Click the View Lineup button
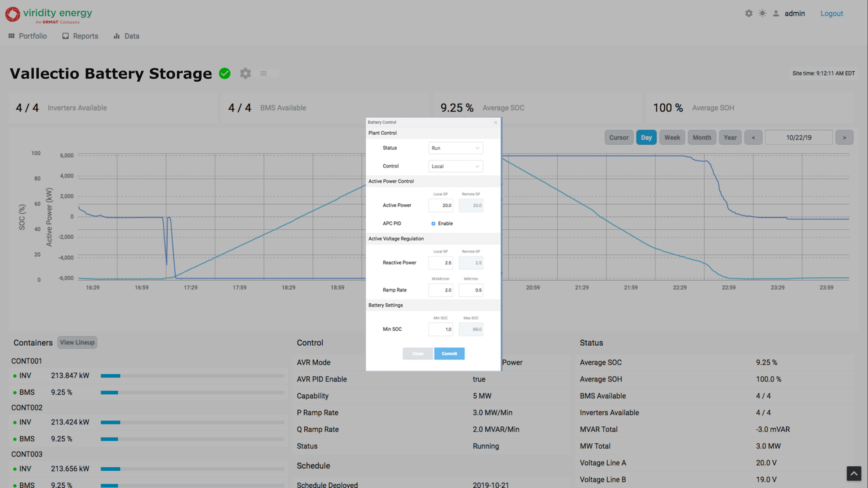 [x=77, y=342]
